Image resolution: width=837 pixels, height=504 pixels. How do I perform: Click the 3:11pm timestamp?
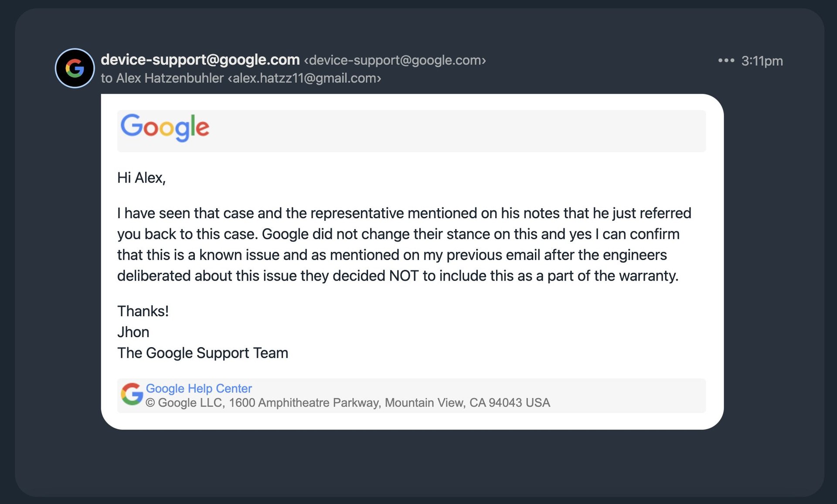(x=762, y=61)
